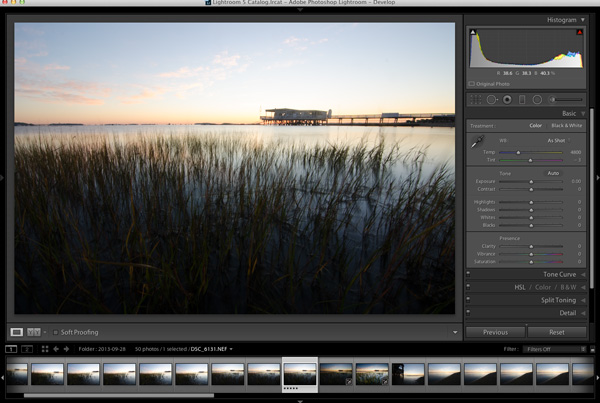Select the Spot Removal tool
The image size is (600, 403).
pos(492,100)
